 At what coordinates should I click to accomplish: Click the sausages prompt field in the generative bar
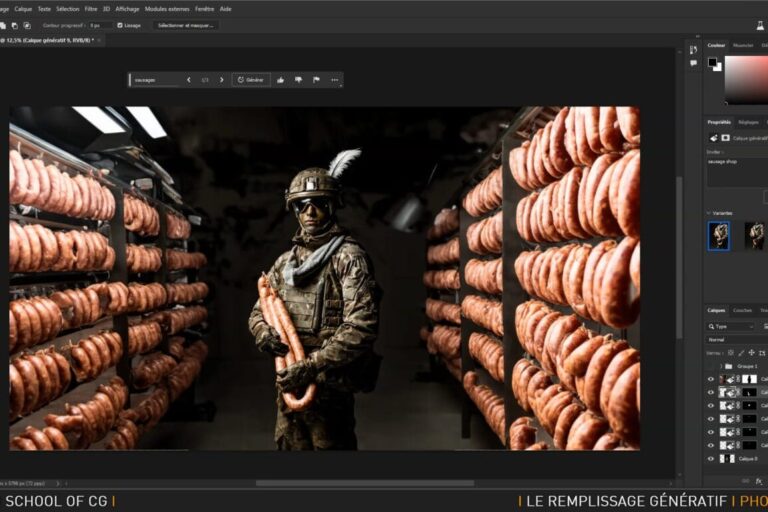(156, 80)
